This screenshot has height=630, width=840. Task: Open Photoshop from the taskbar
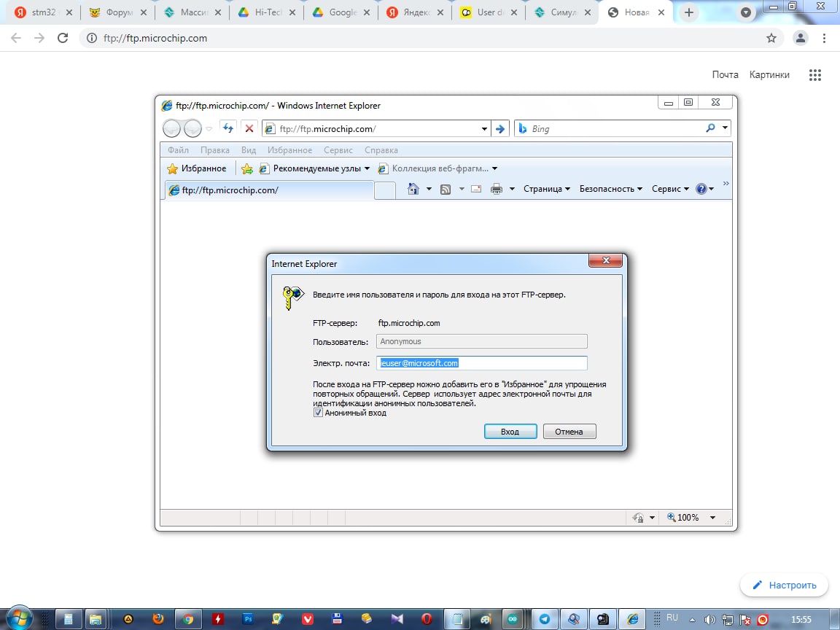(x=247, y=619)
